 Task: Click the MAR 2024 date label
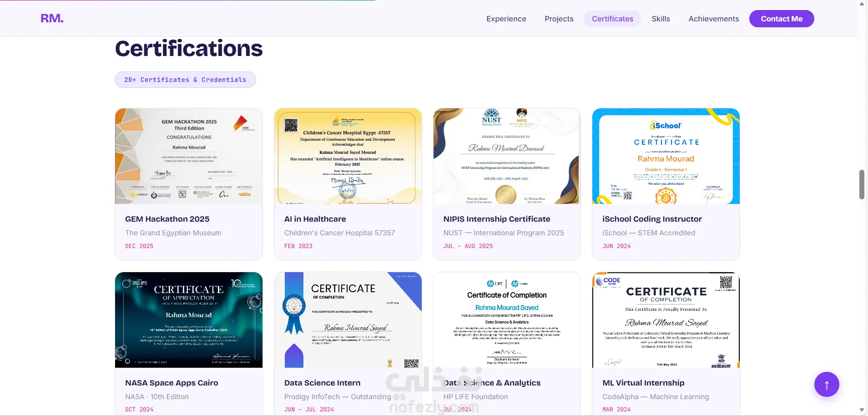coord(616,409)
